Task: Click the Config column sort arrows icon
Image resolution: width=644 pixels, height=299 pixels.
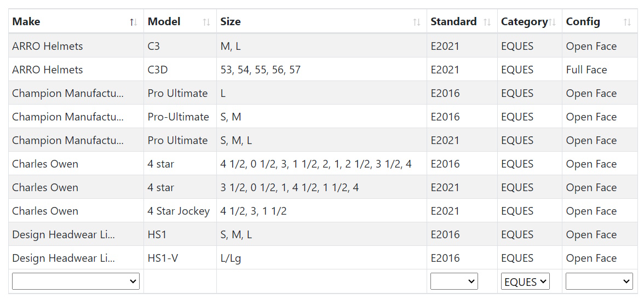Action: coord(628,22)
